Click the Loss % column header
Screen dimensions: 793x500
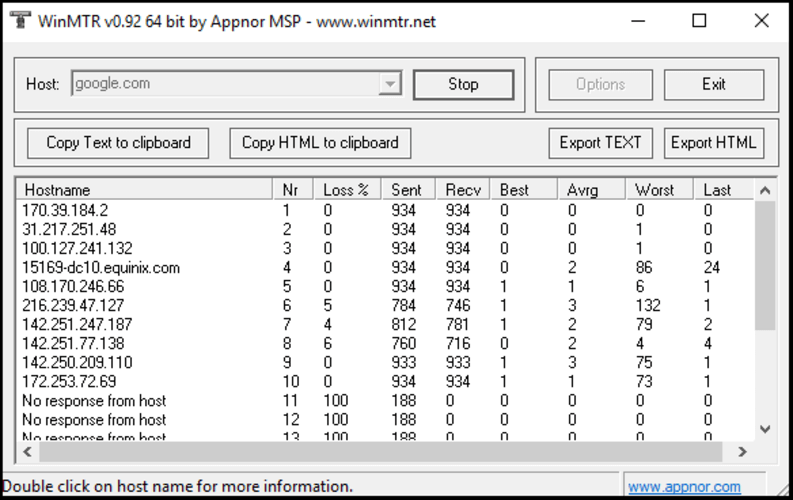click(x=346, y=190)
